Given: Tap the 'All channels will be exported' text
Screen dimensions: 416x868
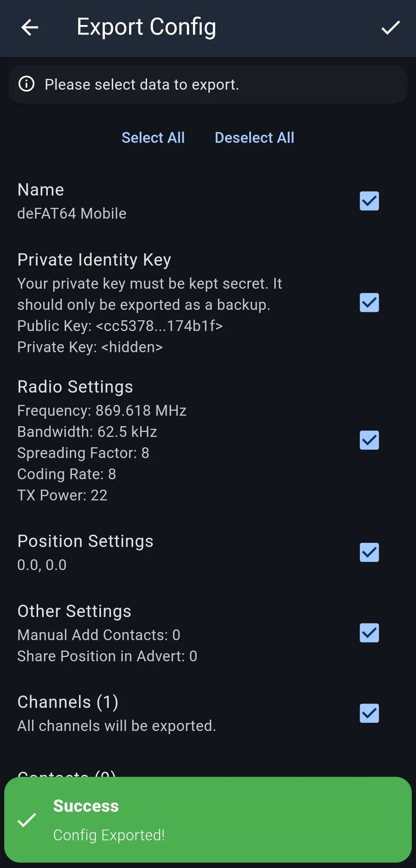Looking at the screenshot, I should (x=117, y=726).
